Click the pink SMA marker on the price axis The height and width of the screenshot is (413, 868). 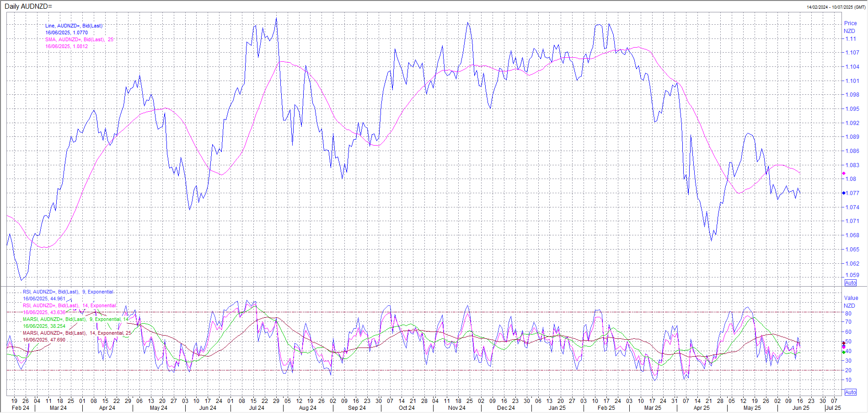(x=844, y=173)
